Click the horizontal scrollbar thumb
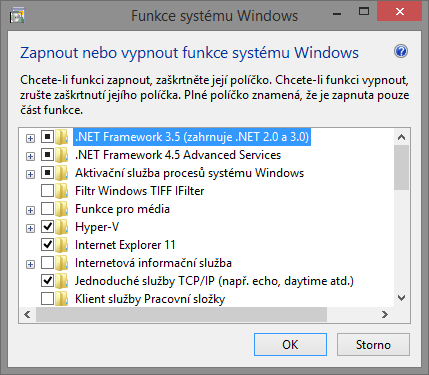 point(182,314)
